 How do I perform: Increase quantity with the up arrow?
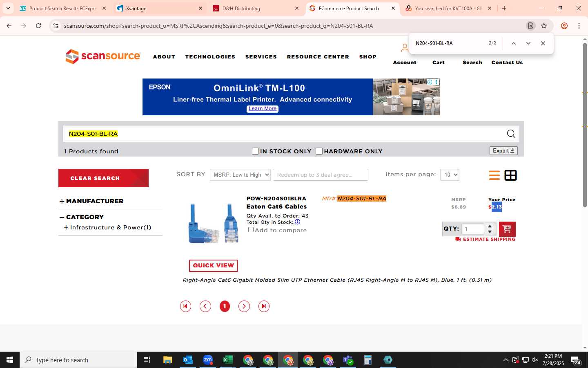coord(490,226)
